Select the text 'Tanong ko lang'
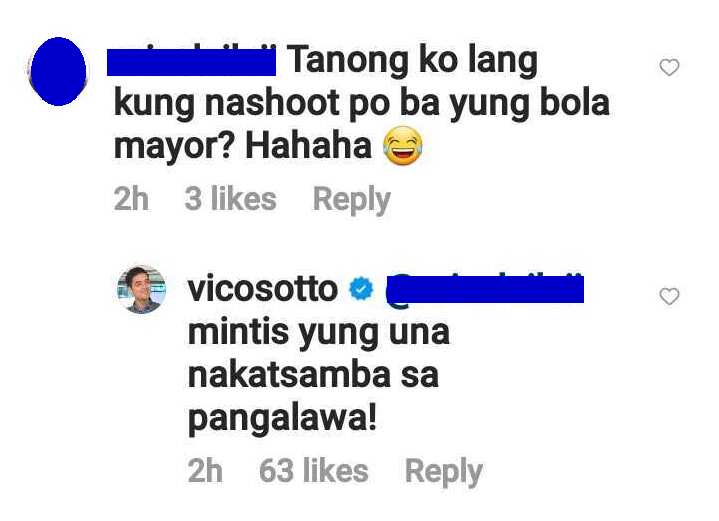 click(414, 61)
